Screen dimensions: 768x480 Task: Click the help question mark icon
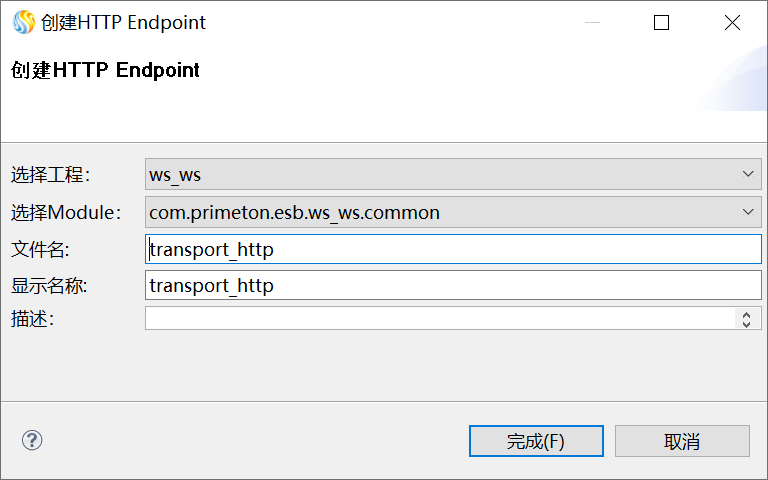[32, 440]
